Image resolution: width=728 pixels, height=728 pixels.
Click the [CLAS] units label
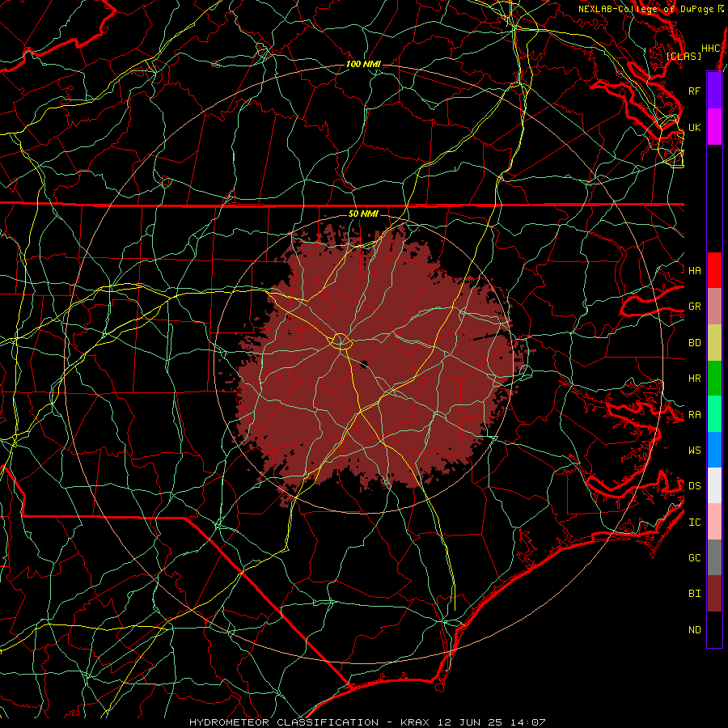[684, 56]
